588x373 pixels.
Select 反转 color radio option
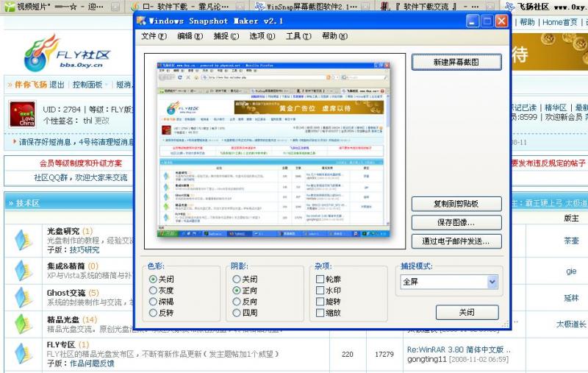162,313
